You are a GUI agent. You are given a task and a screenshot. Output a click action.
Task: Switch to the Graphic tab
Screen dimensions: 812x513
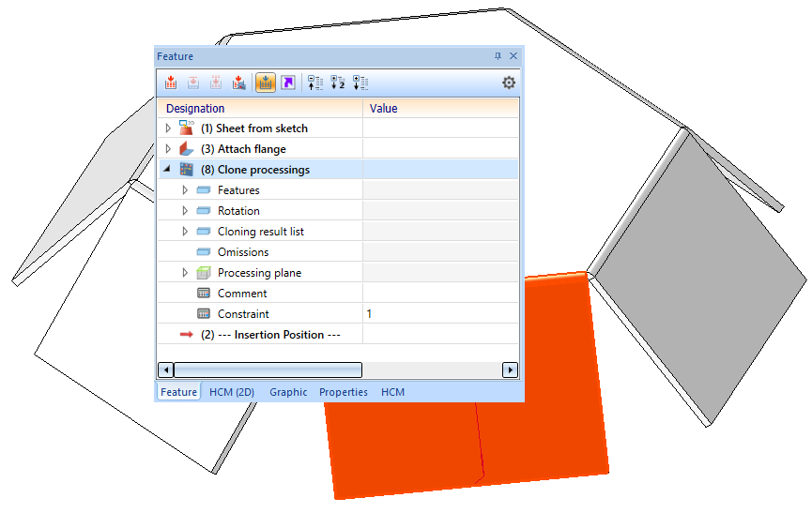click(x=288, y=392)
